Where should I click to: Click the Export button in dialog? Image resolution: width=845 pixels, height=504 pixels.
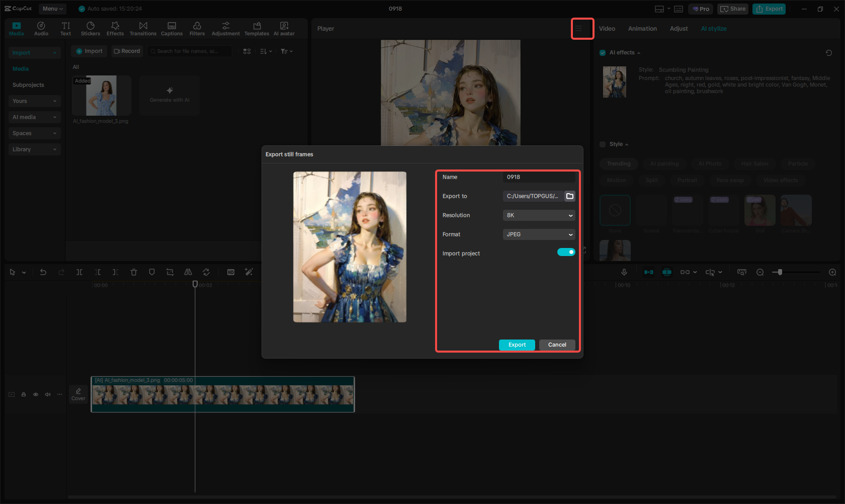pyautogui.click(x=517, y=345)
